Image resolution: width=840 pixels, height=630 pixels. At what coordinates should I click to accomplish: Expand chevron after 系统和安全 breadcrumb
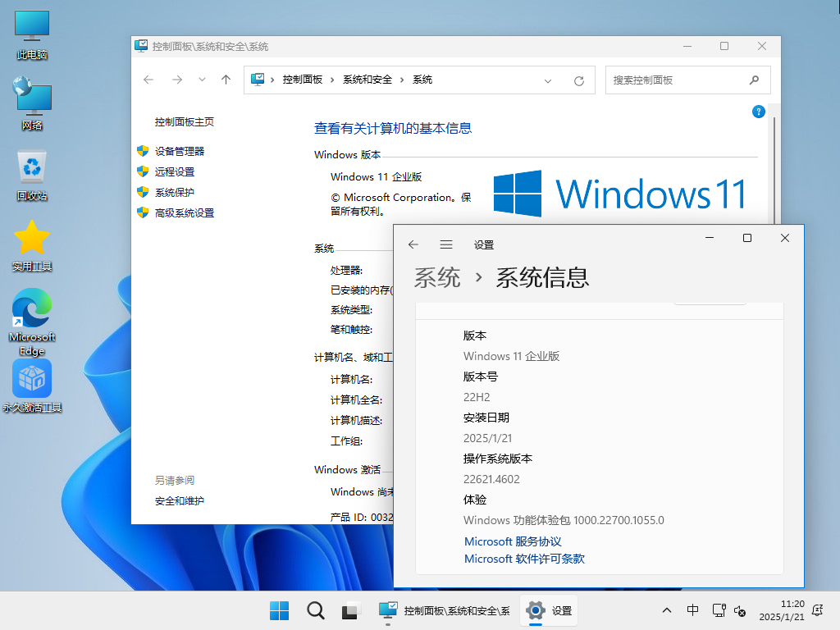pyautogui.click(x=402, y=80)
